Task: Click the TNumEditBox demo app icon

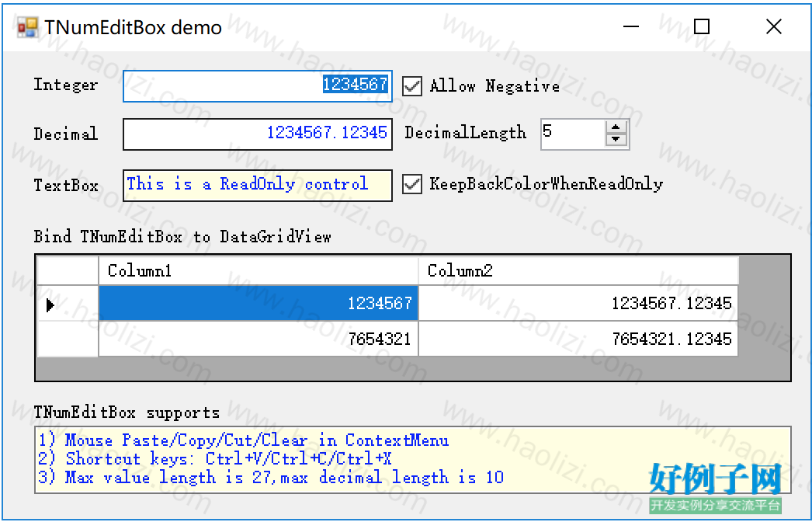Action: (x=27, y=27)
